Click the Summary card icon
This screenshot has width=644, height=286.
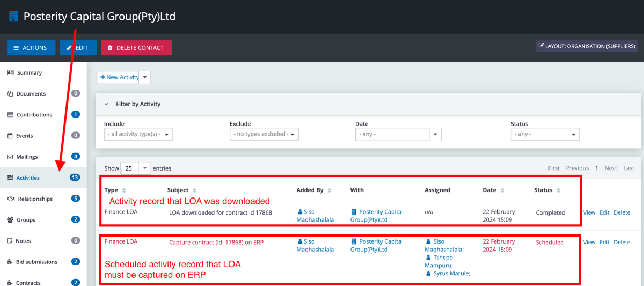[x=10, y=72]
